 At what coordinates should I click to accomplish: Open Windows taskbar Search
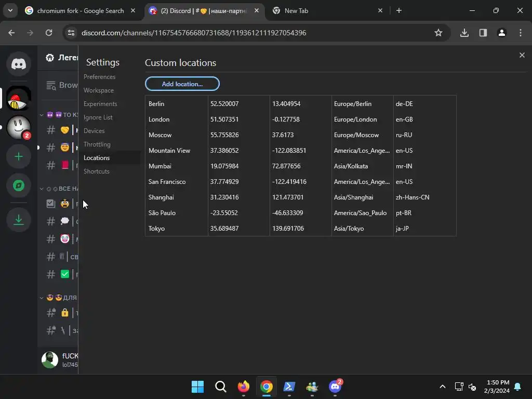[220, 387]
